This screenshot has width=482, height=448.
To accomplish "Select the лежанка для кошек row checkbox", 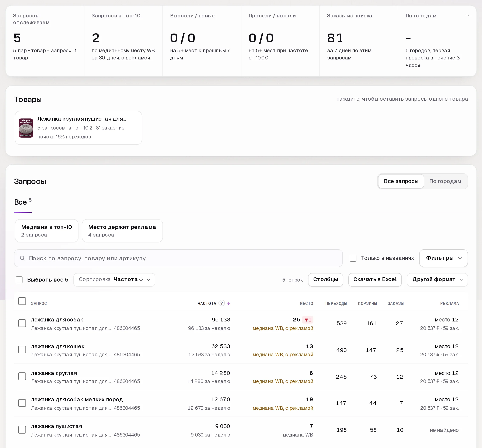I will pos(22,349).
